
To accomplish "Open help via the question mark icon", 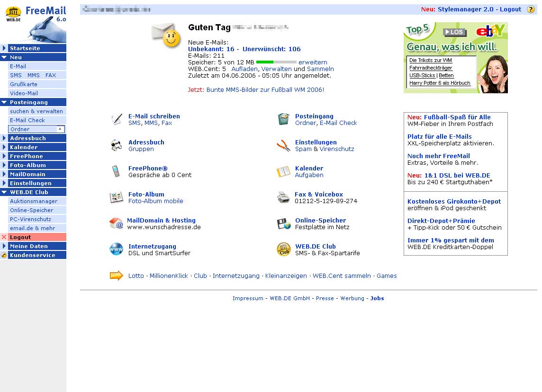I will (x=531, y=9).
